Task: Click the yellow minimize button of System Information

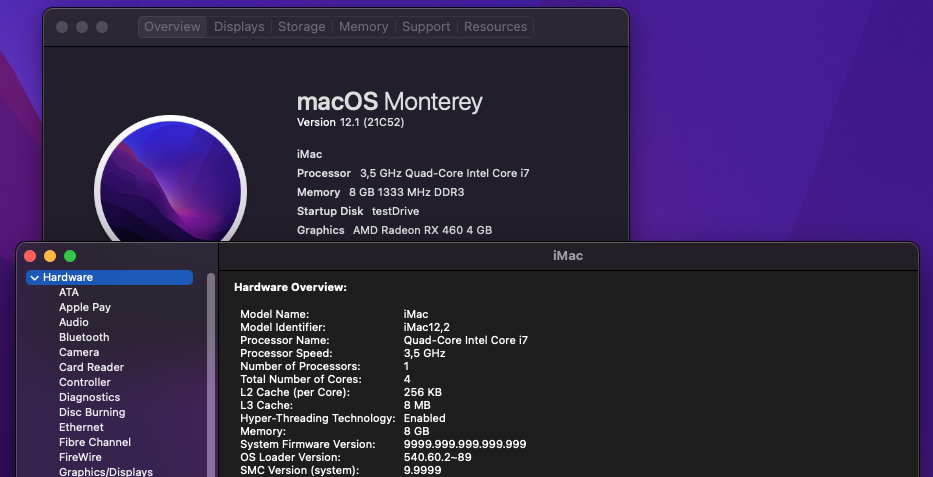Action: coord(50,256)
